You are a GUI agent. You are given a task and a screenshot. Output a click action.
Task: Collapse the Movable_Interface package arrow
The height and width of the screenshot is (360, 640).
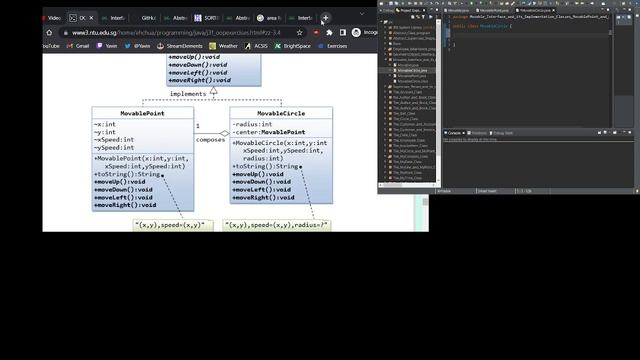click(385, 60)
